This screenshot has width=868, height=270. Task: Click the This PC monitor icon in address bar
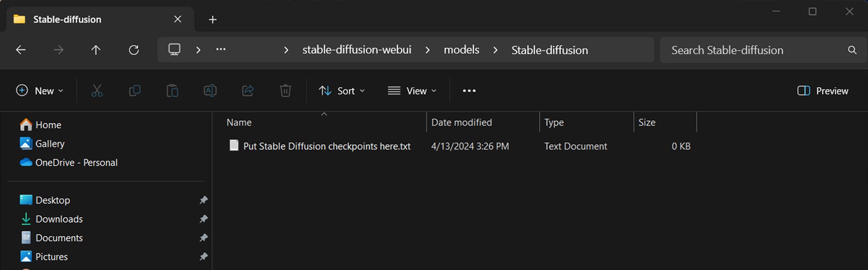click(174, 49)
